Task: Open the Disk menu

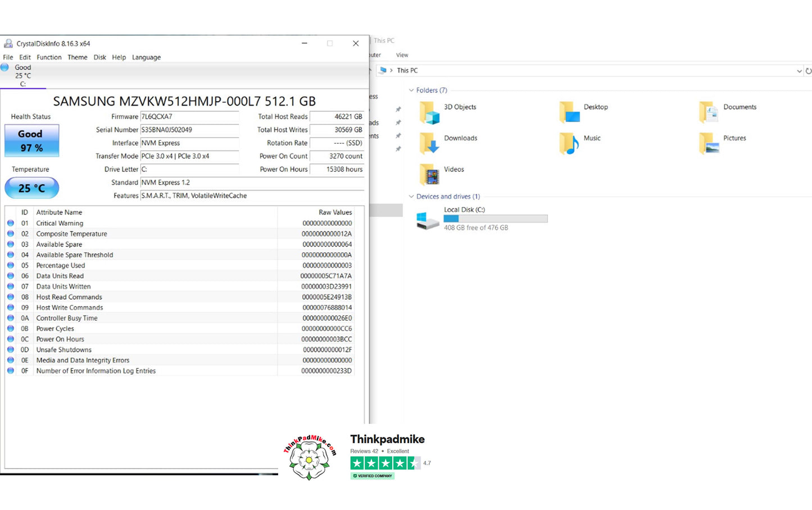Action: 99,57
